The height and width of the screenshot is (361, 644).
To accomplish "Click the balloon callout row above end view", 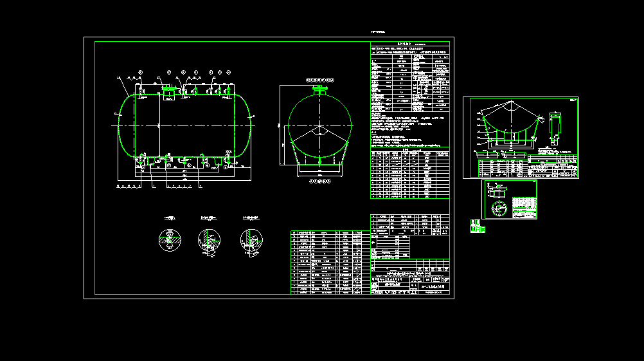I will pos(320,80).
